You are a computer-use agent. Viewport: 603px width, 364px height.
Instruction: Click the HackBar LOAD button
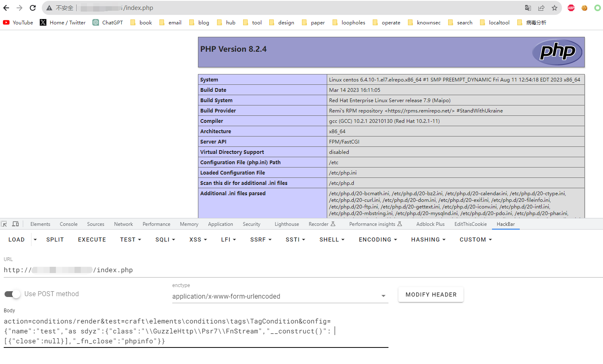click(x=17, y=239)
